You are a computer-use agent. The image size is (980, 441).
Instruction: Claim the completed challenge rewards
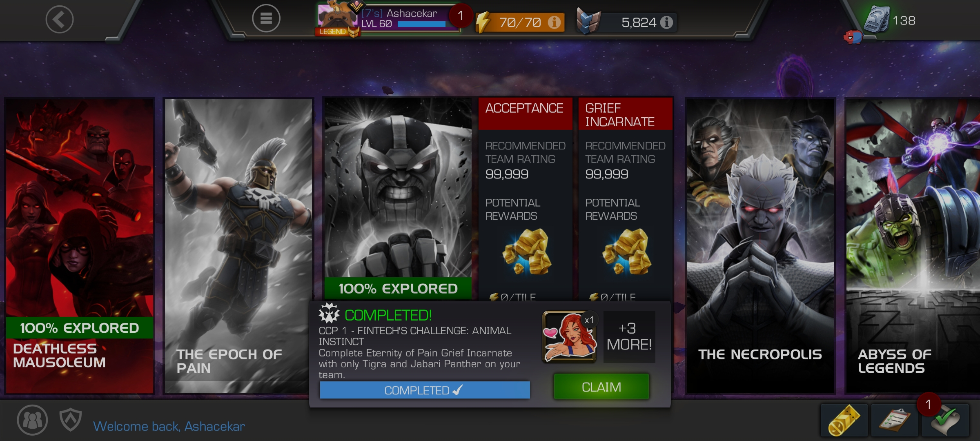(601, 387)
